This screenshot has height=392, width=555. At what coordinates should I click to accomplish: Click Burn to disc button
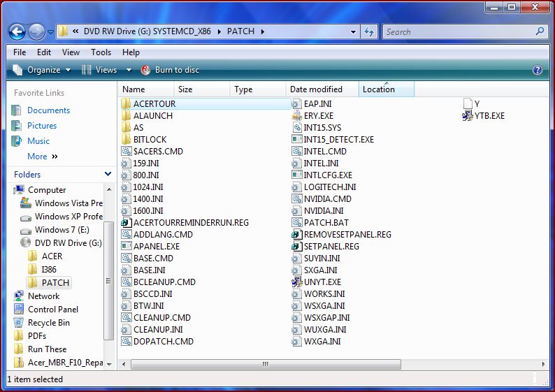[x=170, y=70]
